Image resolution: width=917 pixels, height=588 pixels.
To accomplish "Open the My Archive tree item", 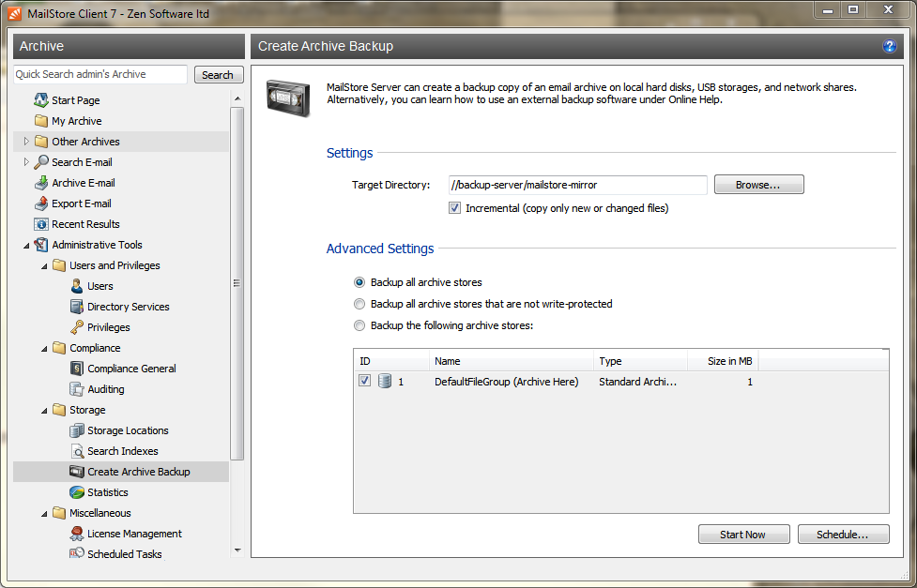I will coord(77,121).
